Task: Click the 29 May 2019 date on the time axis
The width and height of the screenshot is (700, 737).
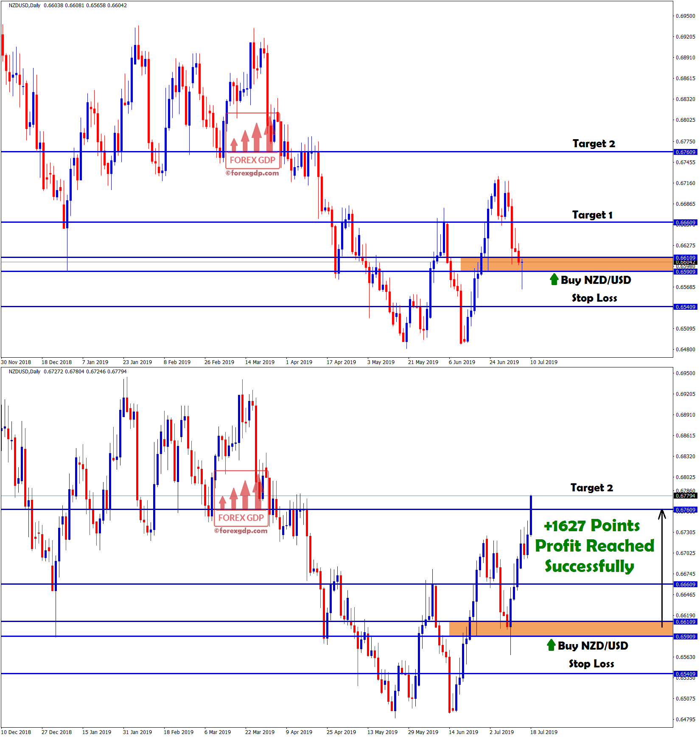Action: tap(423, 732)
